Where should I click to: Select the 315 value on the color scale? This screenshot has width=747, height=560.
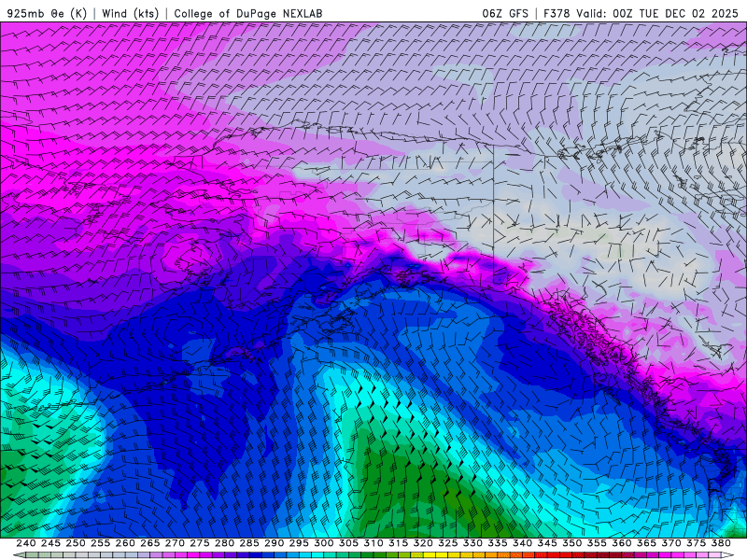pos(398,543)
